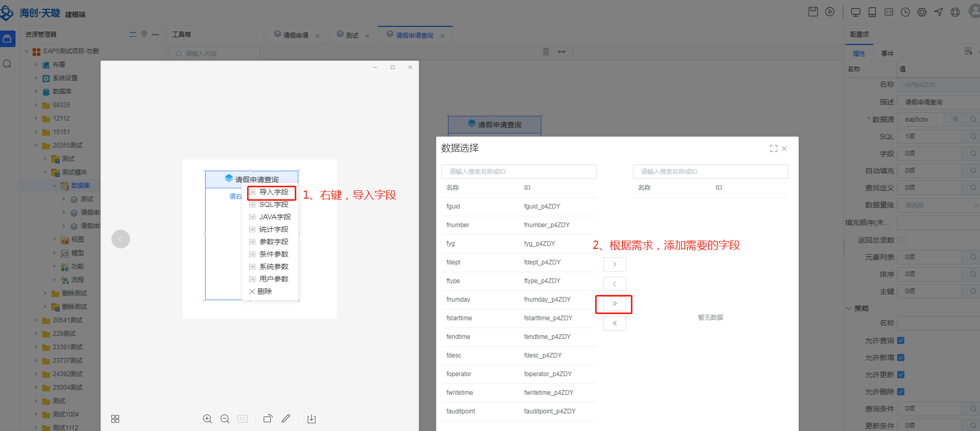Rotate the image in the viewer

[268, 419]
